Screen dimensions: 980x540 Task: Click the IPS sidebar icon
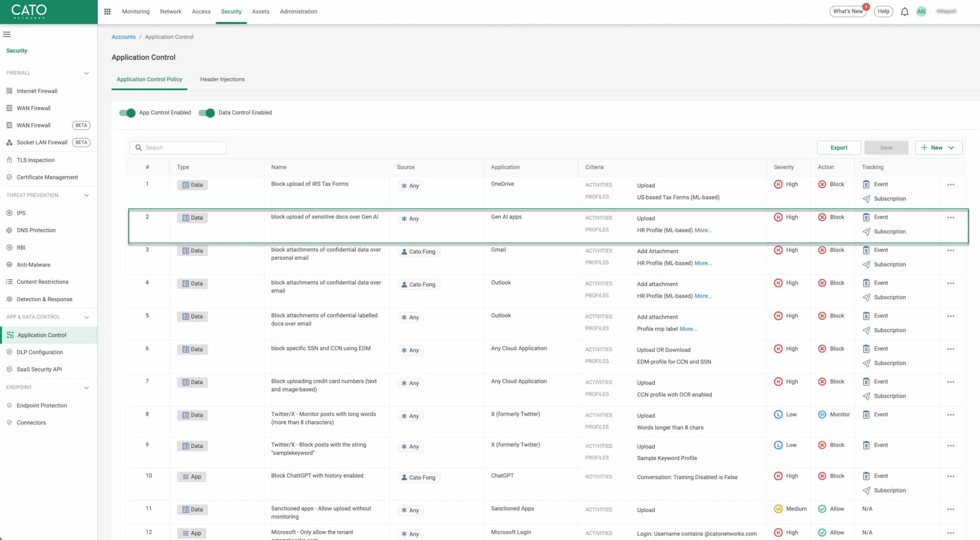[x=9, y=213]
